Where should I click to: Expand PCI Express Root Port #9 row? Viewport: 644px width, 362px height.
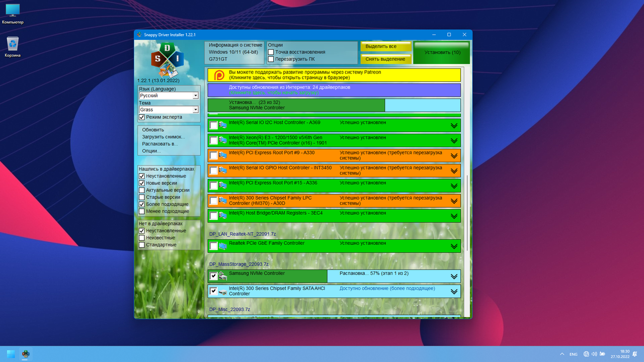[454, 156]
